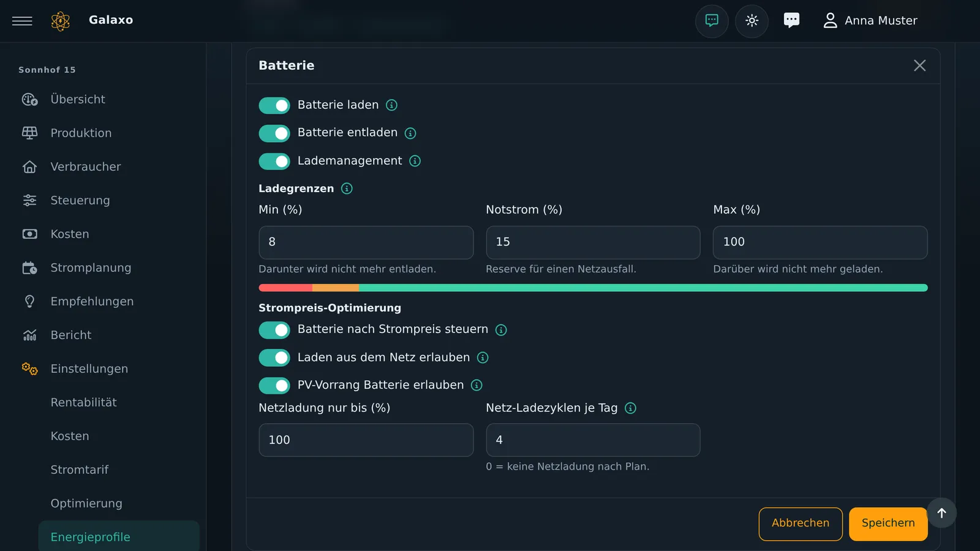Image resolution: width=980 pixels, height=551 pixels.
Task: Open the hamburger navigation menu
Action: coord(22,21)
